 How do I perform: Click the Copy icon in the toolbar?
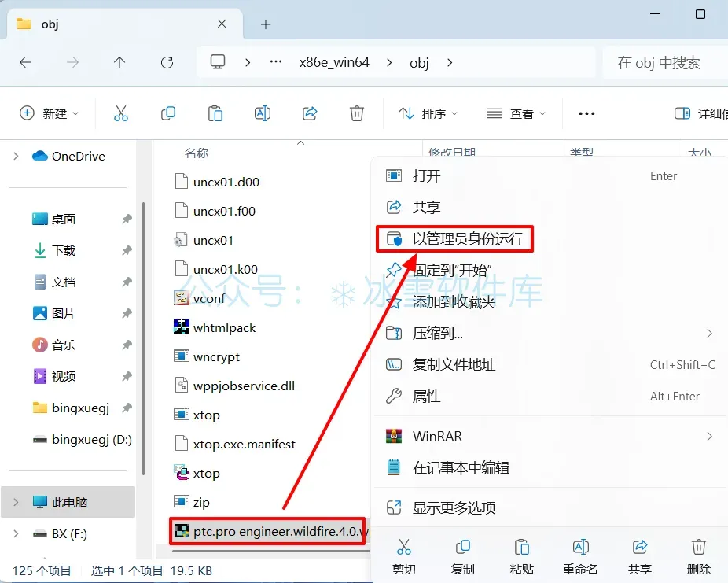[x=168, y=113]
